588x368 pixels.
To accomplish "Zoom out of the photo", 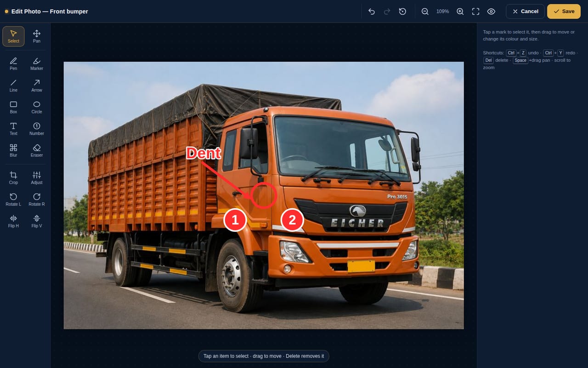I will pos(425,11).
